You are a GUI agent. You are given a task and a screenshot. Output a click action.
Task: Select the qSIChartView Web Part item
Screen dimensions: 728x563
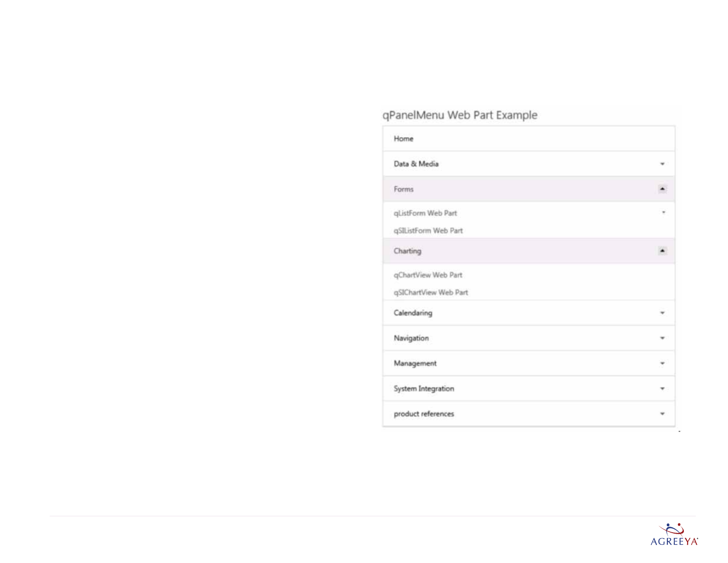pos(431,293)
